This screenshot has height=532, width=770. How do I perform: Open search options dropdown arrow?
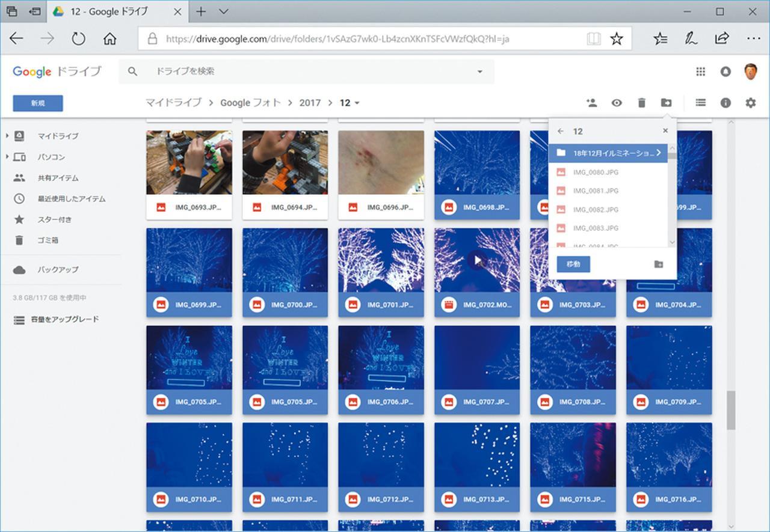point(479,72)
